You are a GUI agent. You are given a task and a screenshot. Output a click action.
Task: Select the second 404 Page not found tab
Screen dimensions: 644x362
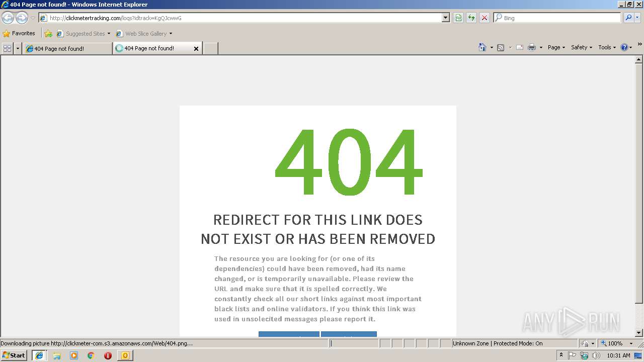click(x=152, y=48)
